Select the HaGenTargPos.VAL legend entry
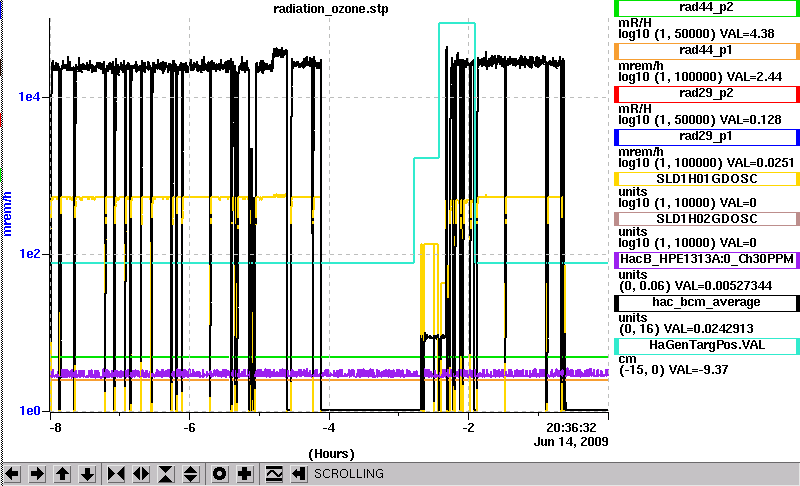 click(x=707, y=345)
